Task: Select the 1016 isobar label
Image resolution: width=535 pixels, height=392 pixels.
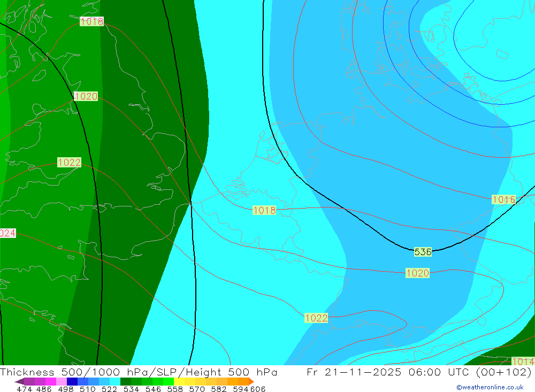Action: [503, 199]
